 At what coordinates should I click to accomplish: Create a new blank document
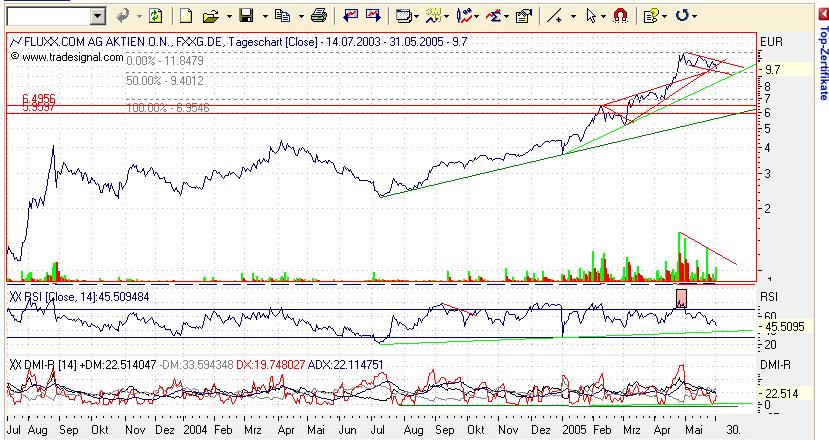[186, 16]
